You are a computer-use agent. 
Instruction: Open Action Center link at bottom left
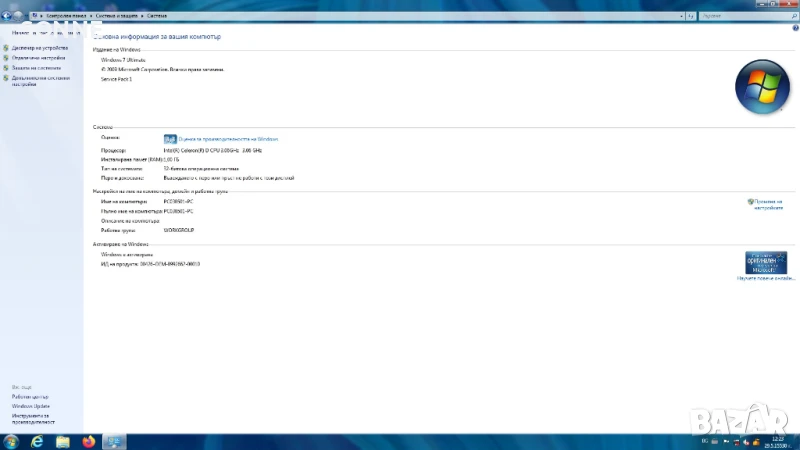click(30, 397)
